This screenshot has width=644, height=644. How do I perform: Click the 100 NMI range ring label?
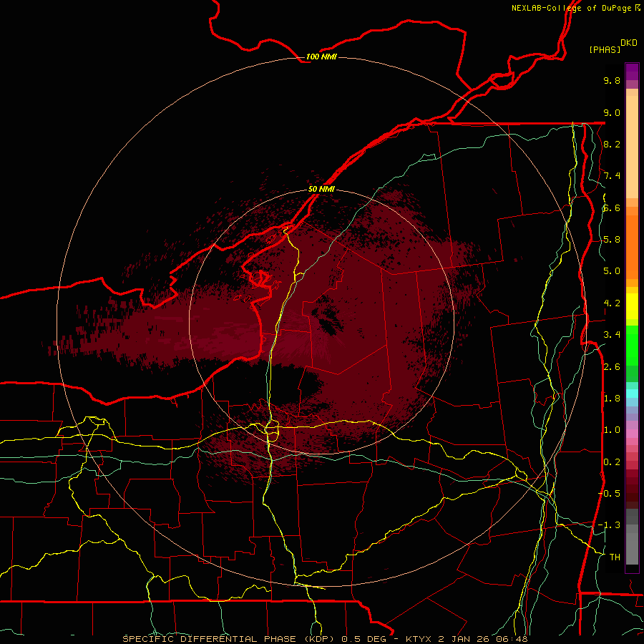tap(321, 57)
